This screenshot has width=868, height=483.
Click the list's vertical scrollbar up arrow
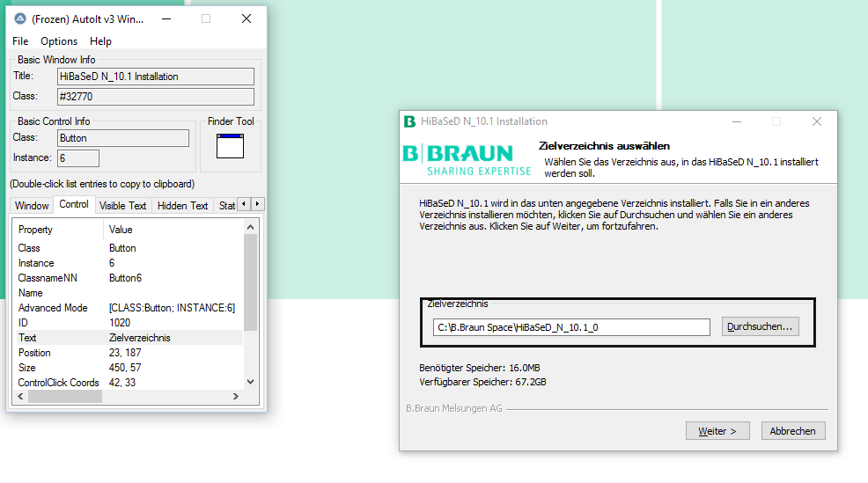(250, 227)
